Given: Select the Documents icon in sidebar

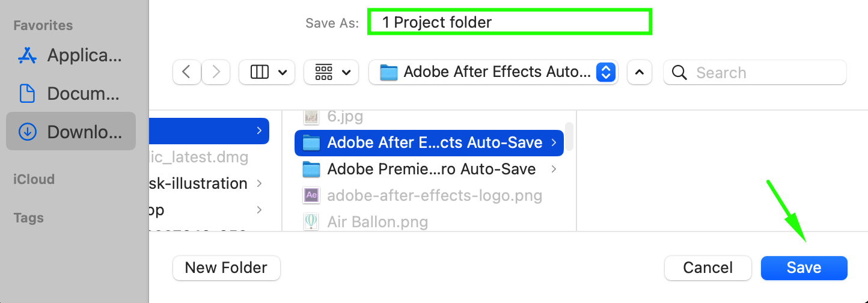Looking at the screenshot, I should [x=28, y=93].
